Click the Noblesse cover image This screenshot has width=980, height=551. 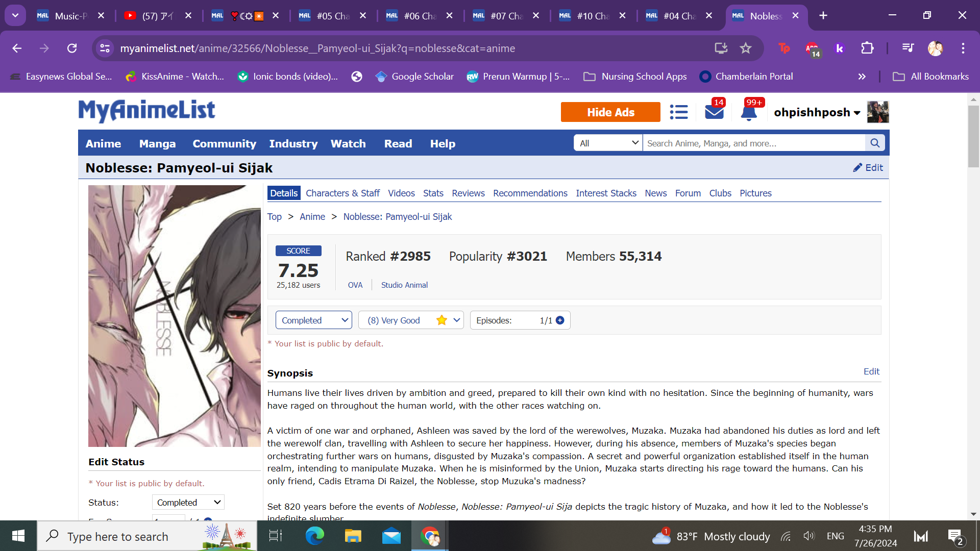point(175,316)
